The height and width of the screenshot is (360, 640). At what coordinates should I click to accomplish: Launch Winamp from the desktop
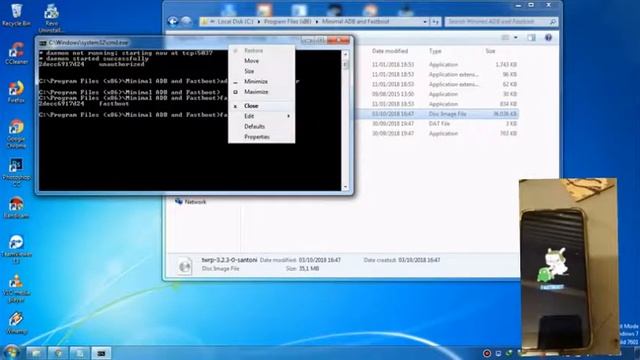click(16, 323)
